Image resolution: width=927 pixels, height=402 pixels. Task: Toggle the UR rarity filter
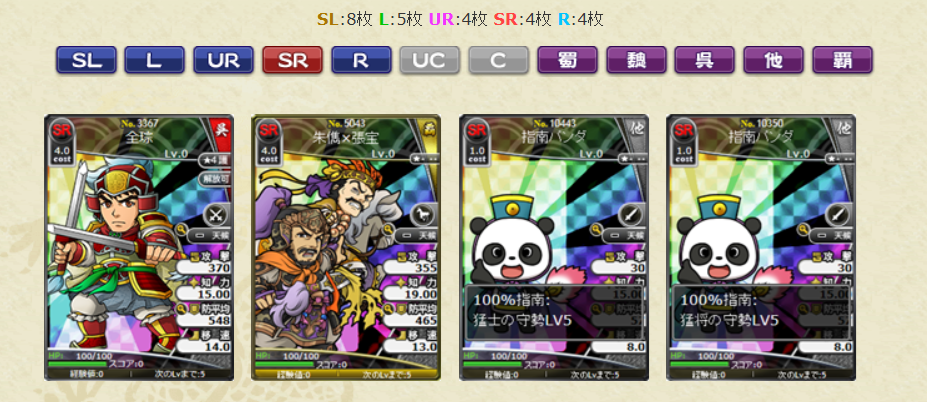[223, 60]
